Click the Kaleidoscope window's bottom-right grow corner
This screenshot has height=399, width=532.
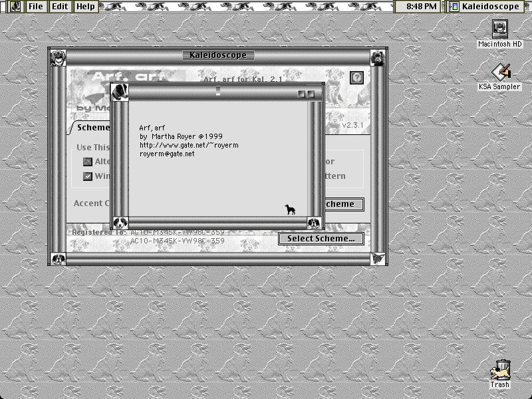(x=378, y=259)
